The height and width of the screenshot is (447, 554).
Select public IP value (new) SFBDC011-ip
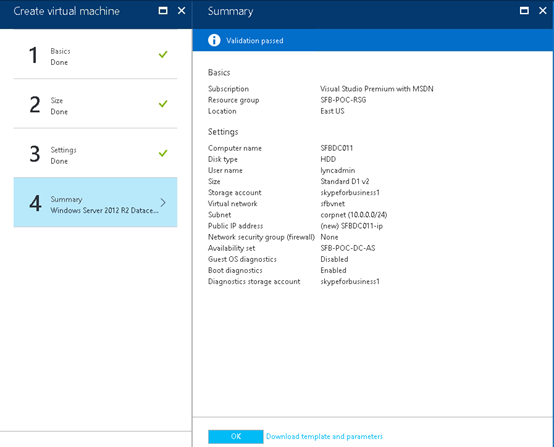tap(352, 226)
